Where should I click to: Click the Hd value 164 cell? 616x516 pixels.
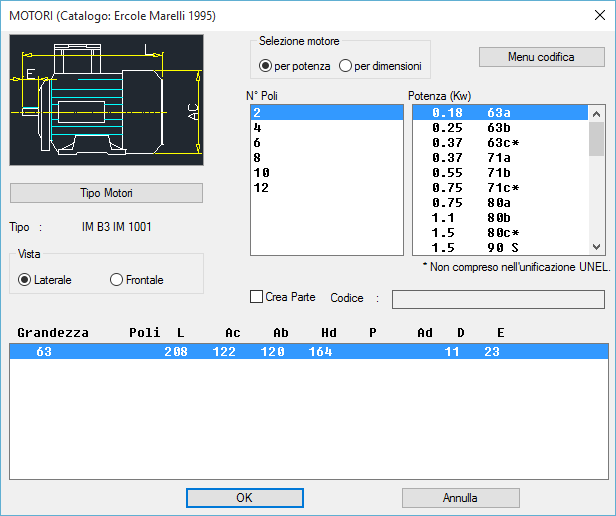coord(321,351)
